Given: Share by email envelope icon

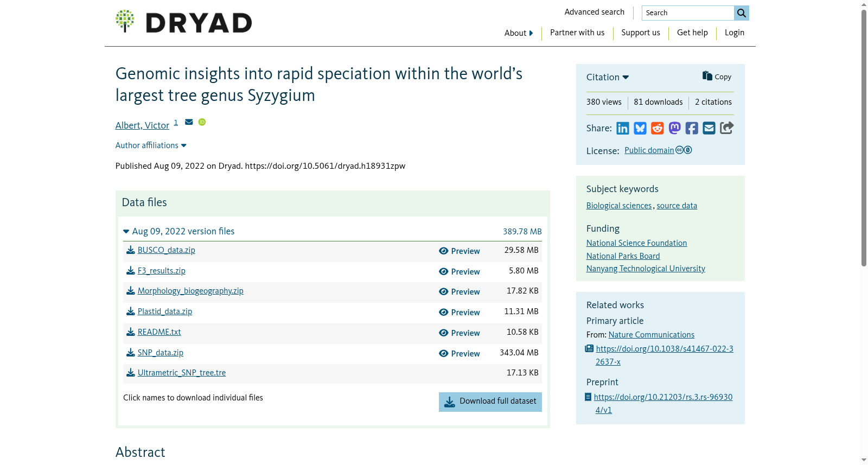Looking at the screenshot, I should (x=709, y=128).
